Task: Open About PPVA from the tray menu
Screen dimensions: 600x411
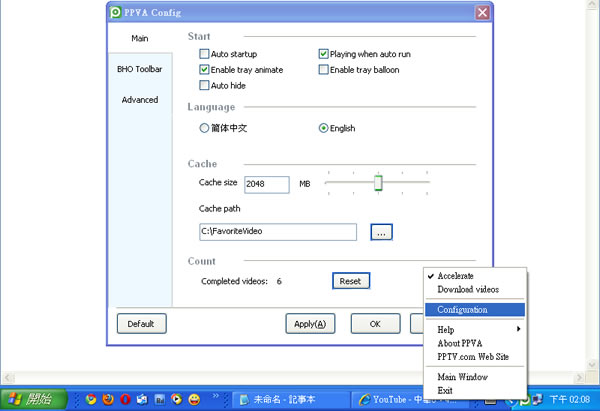Action: [x=474, y=343]
